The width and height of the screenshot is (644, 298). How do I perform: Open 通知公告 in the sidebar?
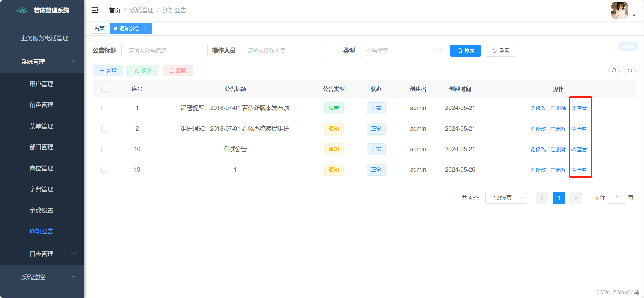click(42, 231)
